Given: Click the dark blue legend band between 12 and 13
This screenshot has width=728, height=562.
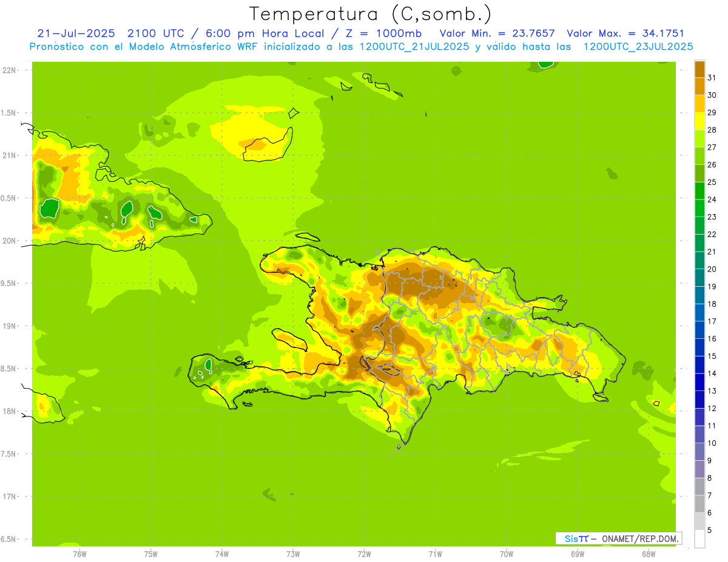Looking at the screenshot, I should click(x=699, y=399).
